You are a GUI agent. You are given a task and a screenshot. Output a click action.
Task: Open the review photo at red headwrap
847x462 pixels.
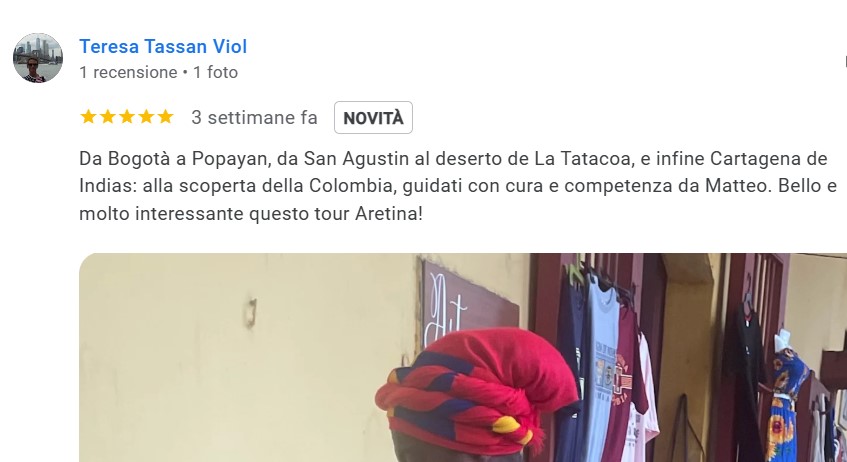463,358
